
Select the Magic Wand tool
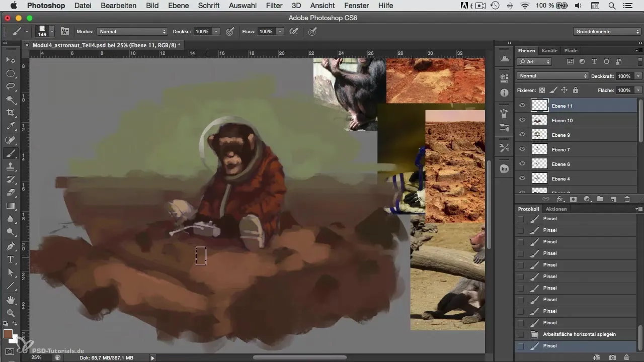(x=11, y=100)
